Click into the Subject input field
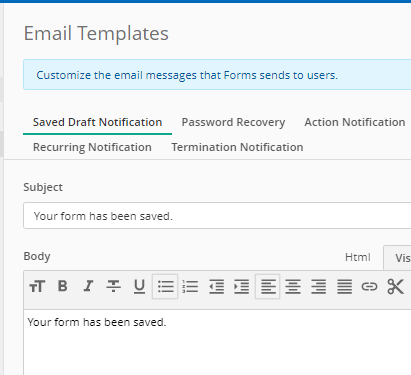 pyautogui.click(x=217, y=216)
